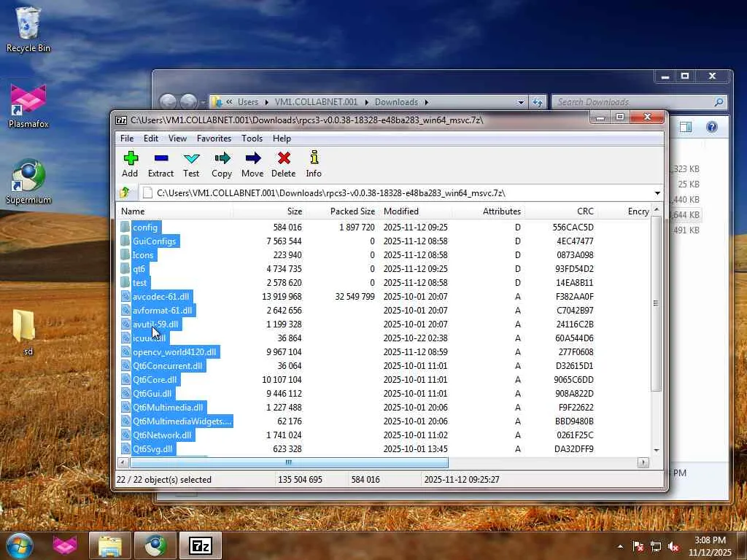Click the Copy toolbar icon
747x560 pixels.
pyautogui.click(x=222, y=164)
